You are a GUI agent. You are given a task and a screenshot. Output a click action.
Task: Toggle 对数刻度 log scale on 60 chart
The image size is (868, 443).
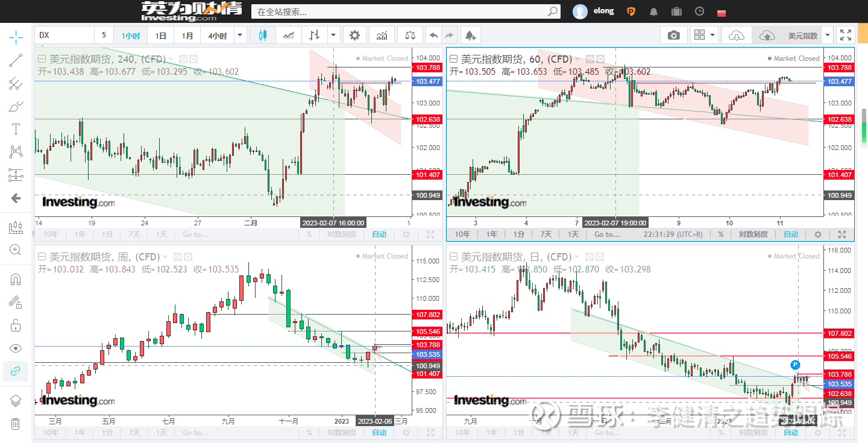(x=753, y=234)
